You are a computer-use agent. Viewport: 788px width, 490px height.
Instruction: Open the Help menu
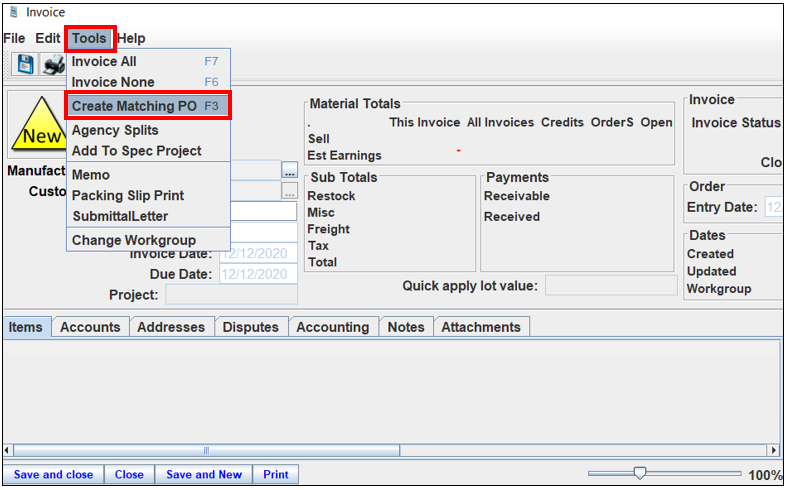(131, 38)
